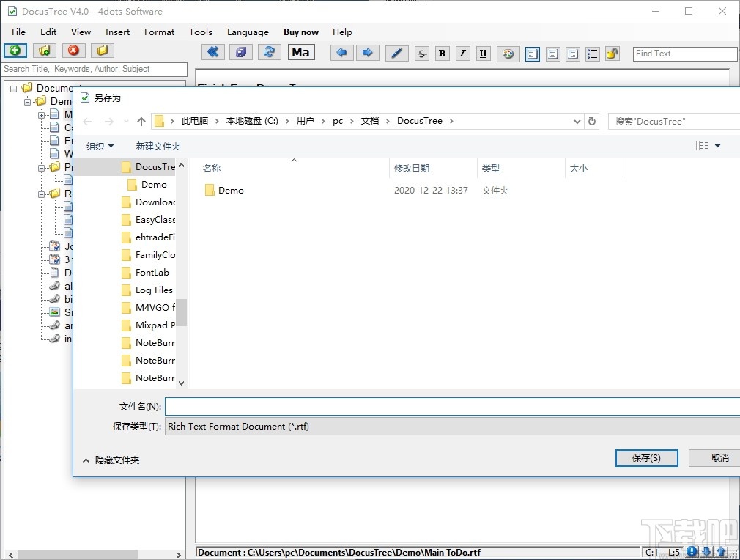Click the pen highlight tool icon
740x560 pixels.
[x=397, y=54]
